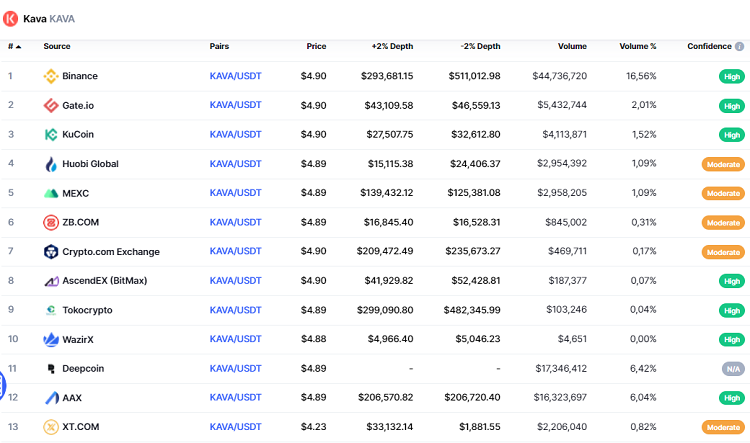Viewport: 750px width, 443px height.
Task: Click the N/A confidence badge for Deepcoin
Action: pos(733,369)
